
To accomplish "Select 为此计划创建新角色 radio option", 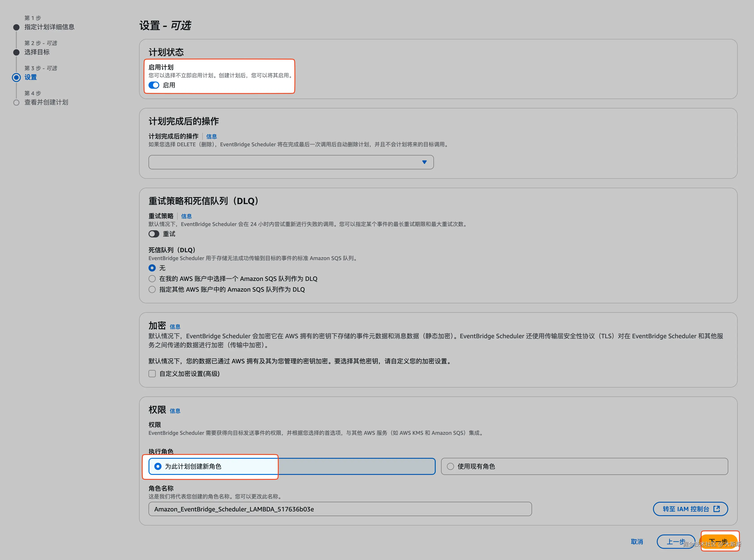I will pos(158,466).
